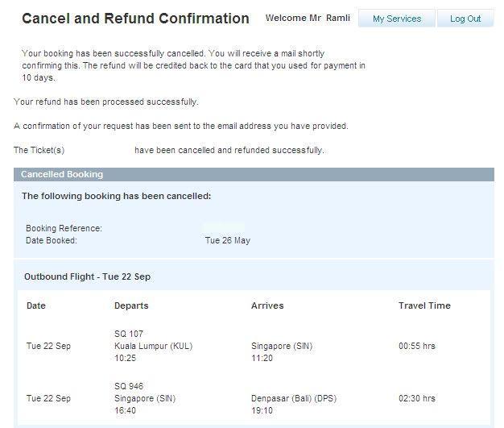This screenshot has height=428, width=504.
Task: Select flight number SQ 107
Action: [x=129, y=334]
